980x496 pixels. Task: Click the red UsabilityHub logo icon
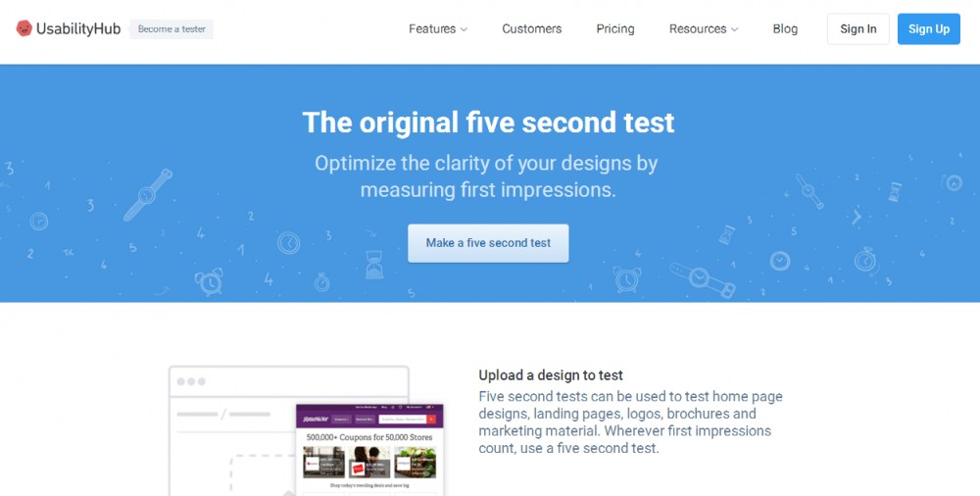coord(24,28)
